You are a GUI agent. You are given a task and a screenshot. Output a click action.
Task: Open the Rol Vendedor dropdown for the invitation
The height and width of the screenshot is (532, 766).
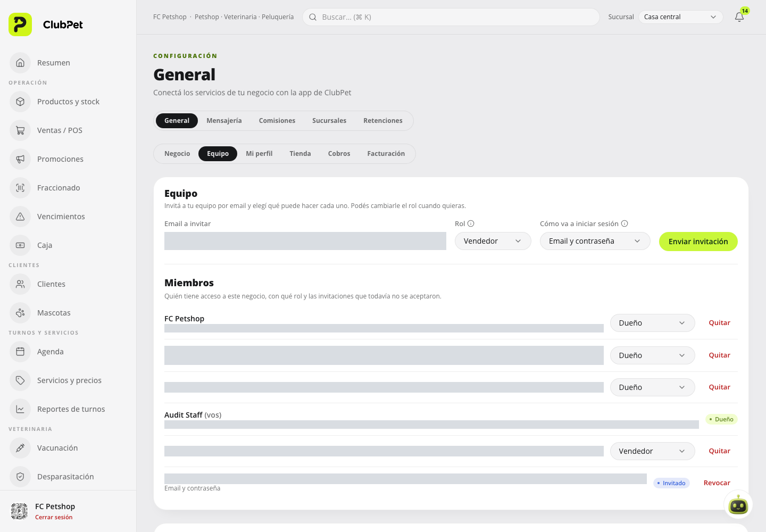493,241
